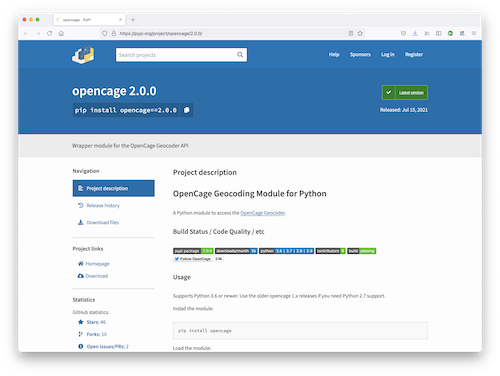Click the browser forward arrow
This screenshot has width=500, height=376.
pyautogui.click(x=38, y=33)
